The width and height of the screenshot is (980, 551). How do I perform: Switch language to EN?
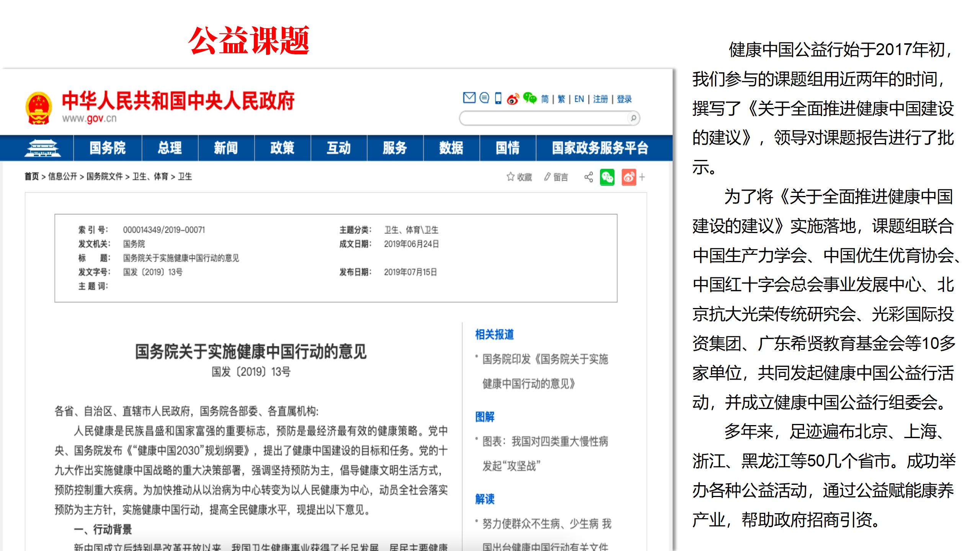tap(579, 99)
